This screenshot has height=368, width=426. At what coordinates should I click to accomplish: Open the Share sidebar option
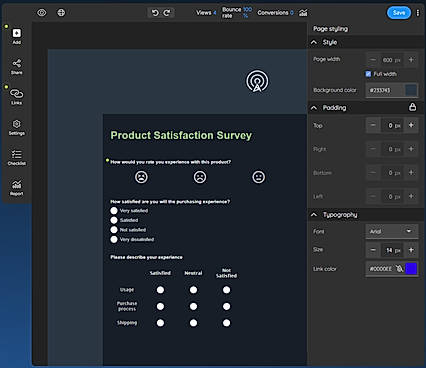pyautogui.click(x=17, y=67)
